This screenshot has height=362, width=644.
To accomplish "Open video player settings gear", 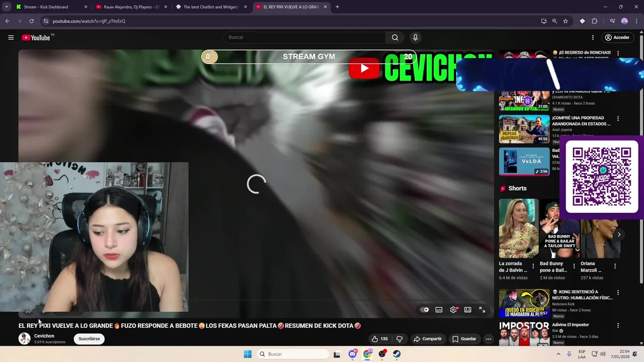I will [x=453, y=310].
